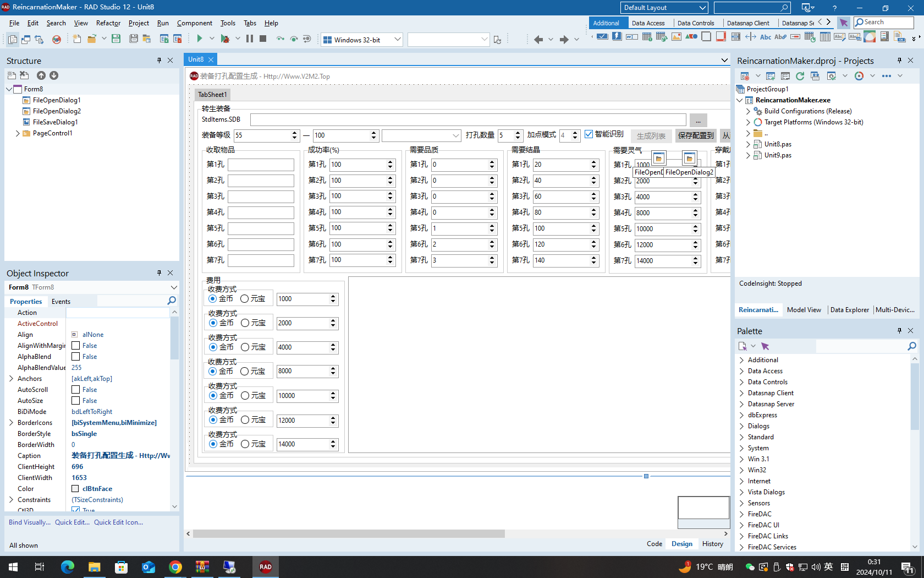Expand the PageControl1 node in Structure
This screenshot has width=924, height=578.
pos(18,133)
